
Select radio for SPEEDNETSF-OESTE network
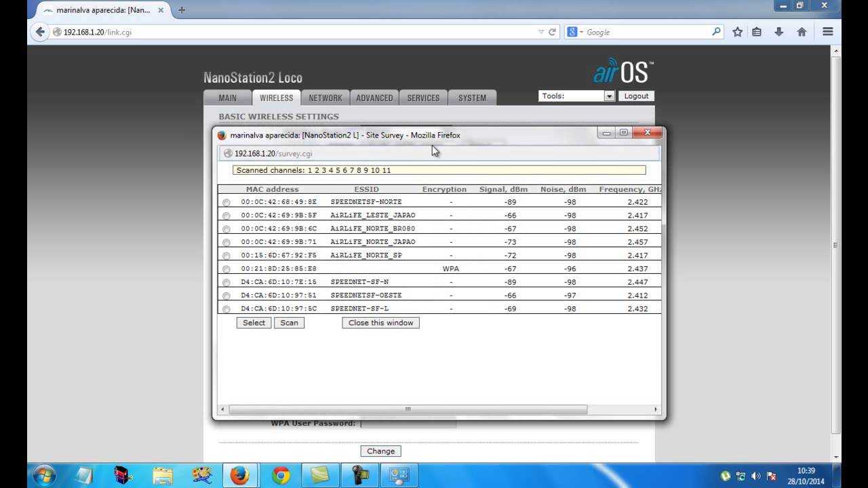(226, 296)
